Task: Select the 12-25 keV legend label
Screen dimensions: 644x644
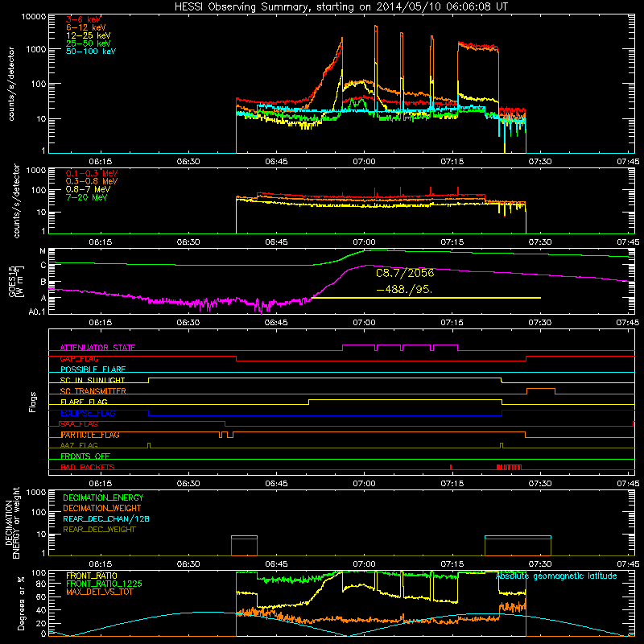Action: (88, 35)
